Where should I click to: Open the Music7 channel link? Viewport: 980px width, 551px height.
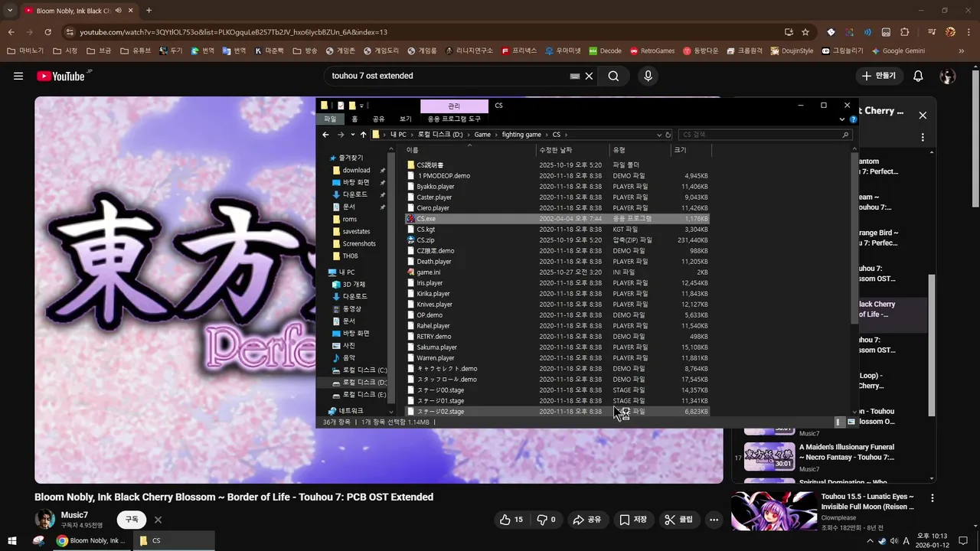(74, 515)
